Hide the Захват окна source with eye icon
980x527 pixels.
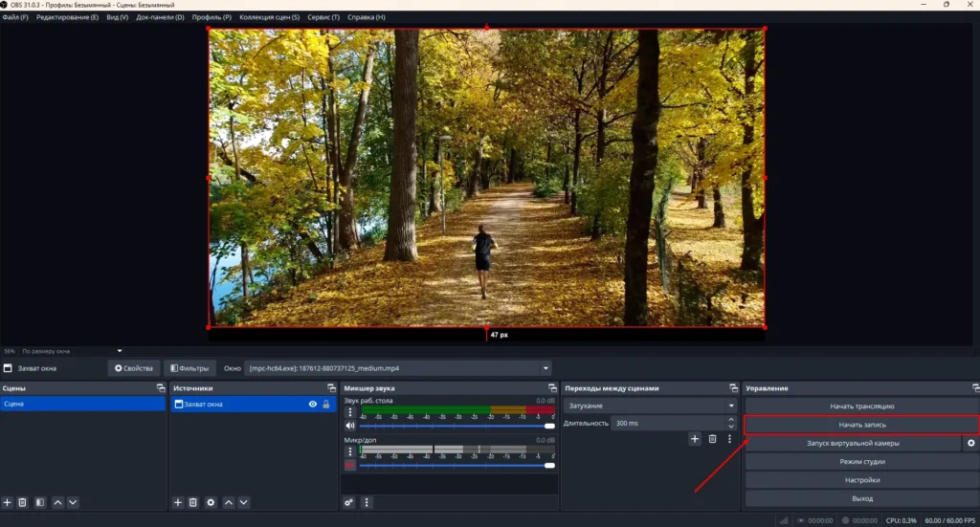click(312, 405)
